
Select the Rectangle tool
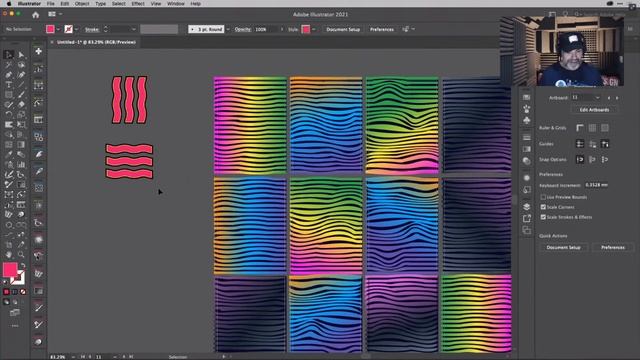(9, 94)
